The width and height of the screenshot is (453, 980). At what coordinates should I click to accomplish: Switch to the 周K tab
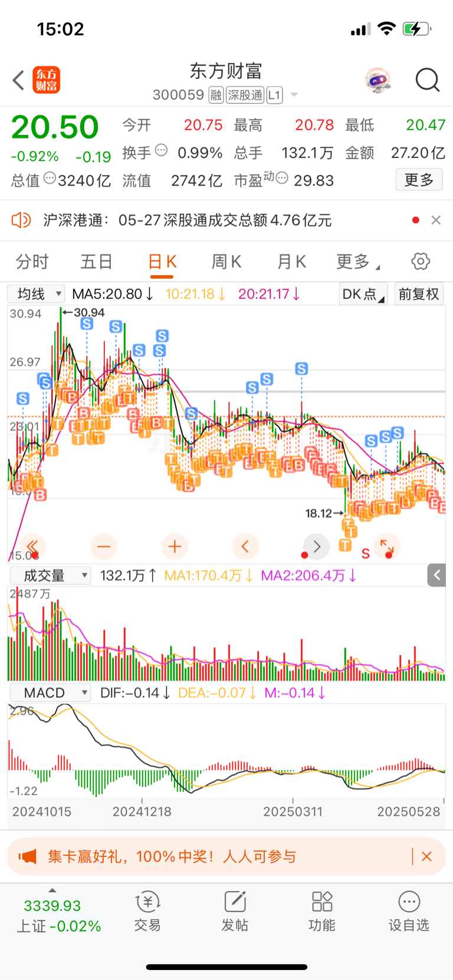(x=226, y=262)
